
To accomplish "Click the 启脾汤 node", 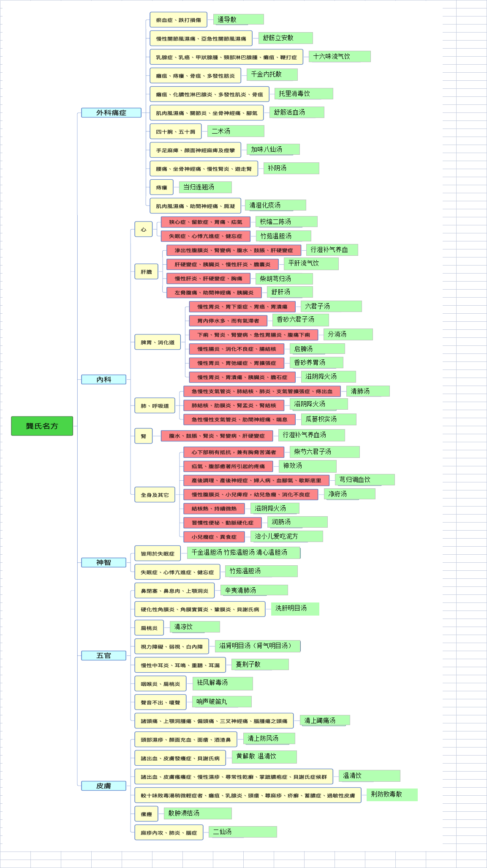I will (317, 349).
